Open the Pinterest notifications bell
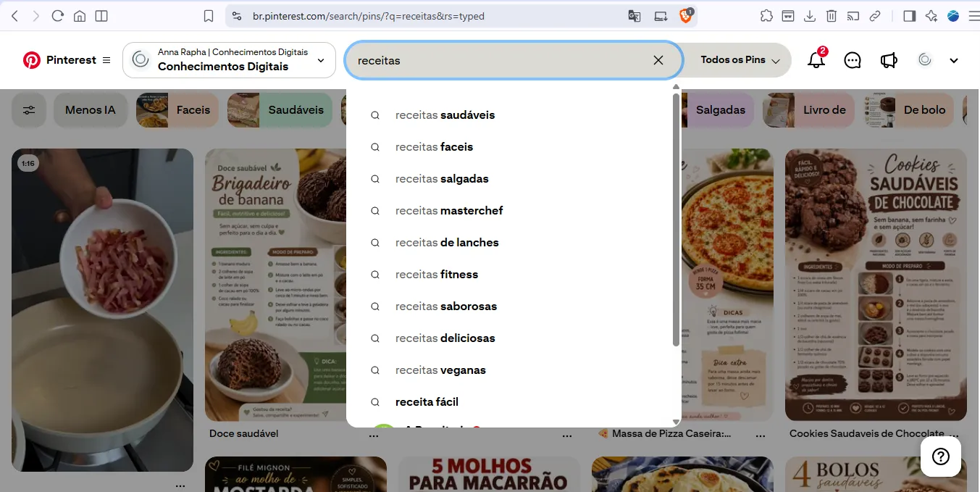The height and width of the screenshot is (492, 980). [816, 60]
